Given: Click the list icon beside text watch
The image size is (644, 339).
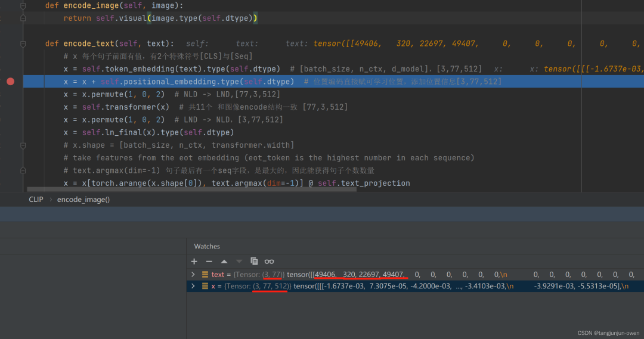Looking at the screenshot, I should [205, 275].
